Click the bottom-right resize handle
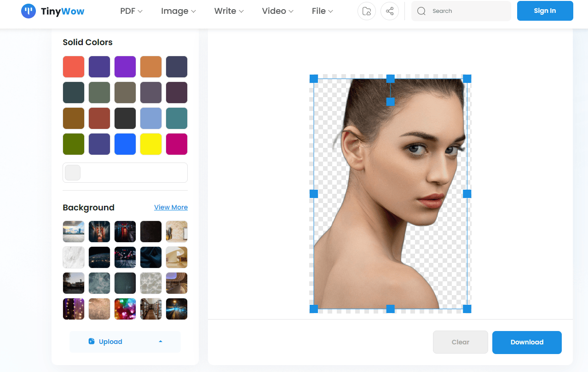Screen dimensions: 588x372 tap(467, 309)
